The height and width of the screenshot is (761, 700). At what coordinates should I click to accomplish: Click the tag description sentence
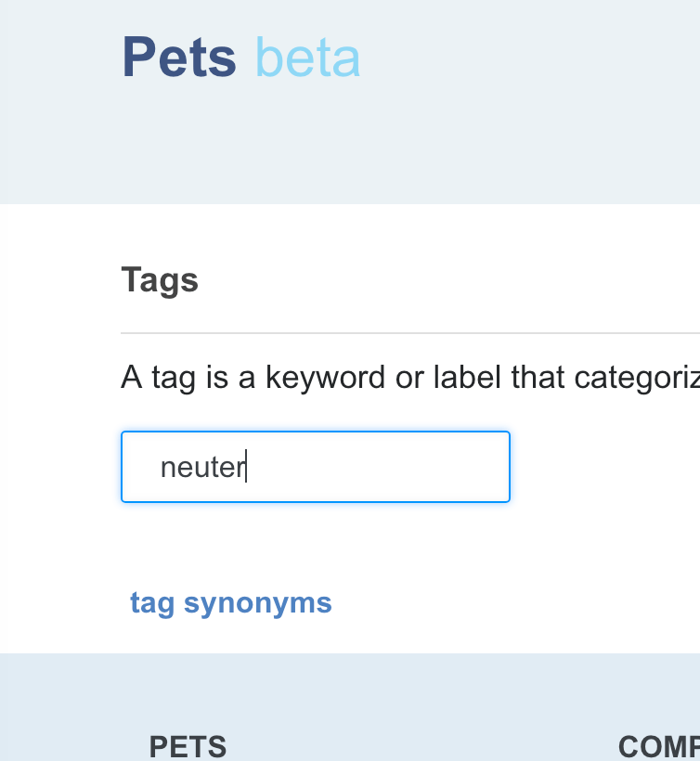click(409, 378)
